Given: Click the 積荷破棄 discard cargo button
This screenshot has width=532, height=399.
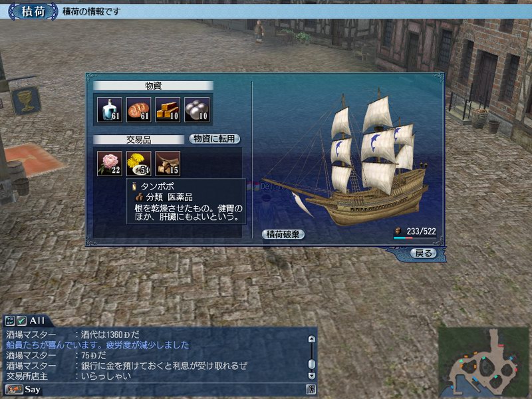Looking at the screenshot, I should tap(283, 235).
